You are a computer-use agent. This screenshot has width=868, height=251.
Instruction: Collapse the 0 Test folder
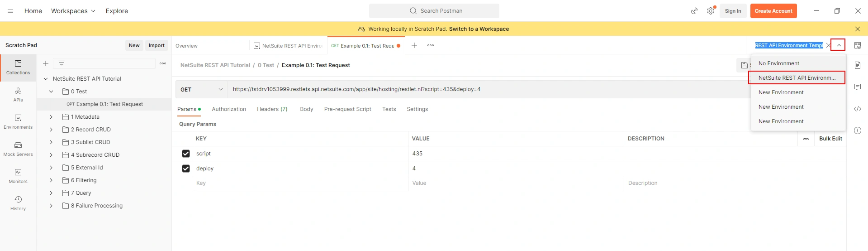pos(51,92)
